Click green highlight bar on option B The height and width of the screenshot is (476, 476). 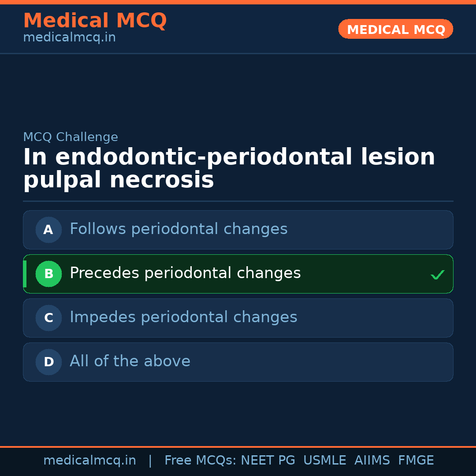pyautogui.click(x=25, y=274)
